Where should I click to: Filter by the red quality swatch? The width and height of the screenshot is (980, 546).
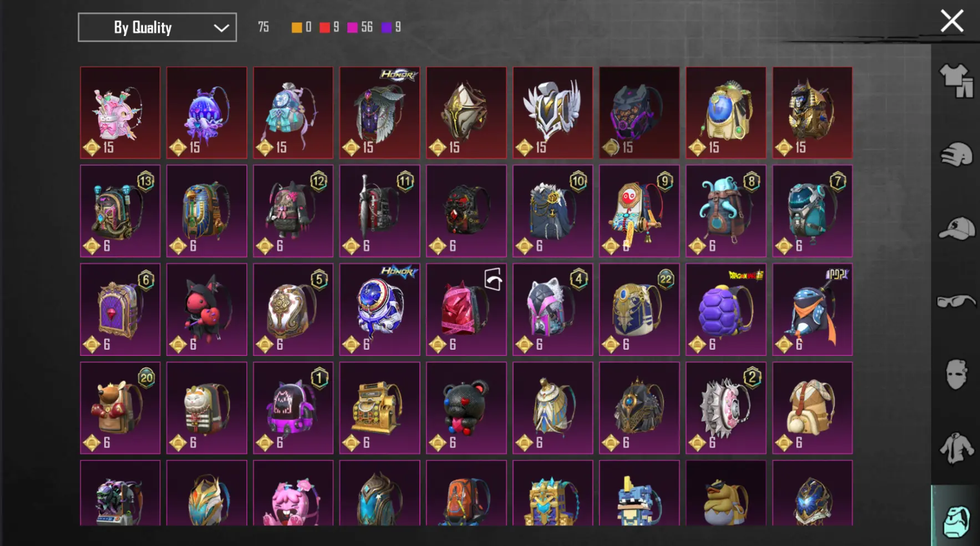click(x=324, y=27)
